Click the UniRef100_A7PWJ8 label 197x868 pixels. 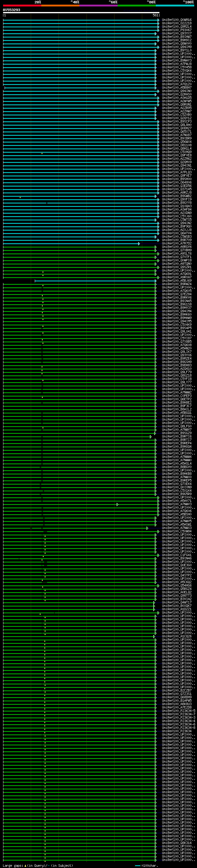177,64
